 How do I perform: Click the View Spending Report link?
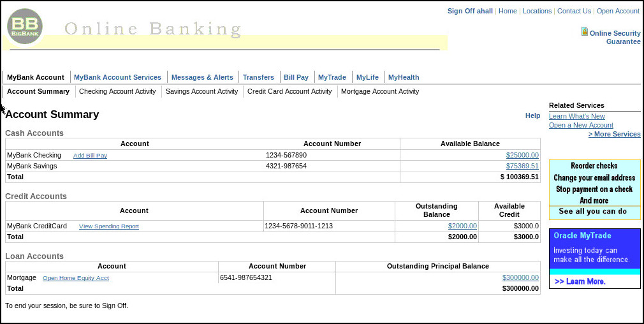109,226
